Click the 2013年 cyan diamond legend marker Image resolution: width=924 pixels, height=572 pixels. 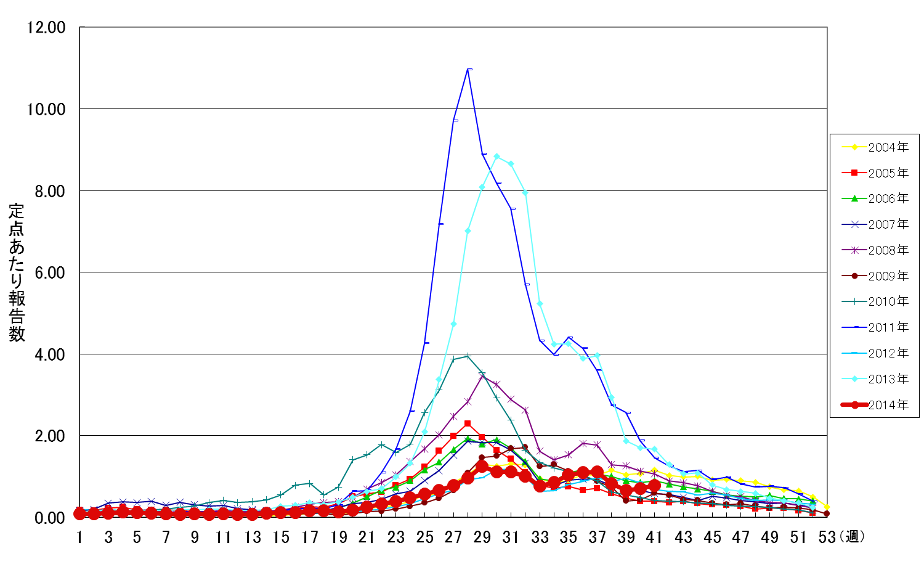point(854,379)
